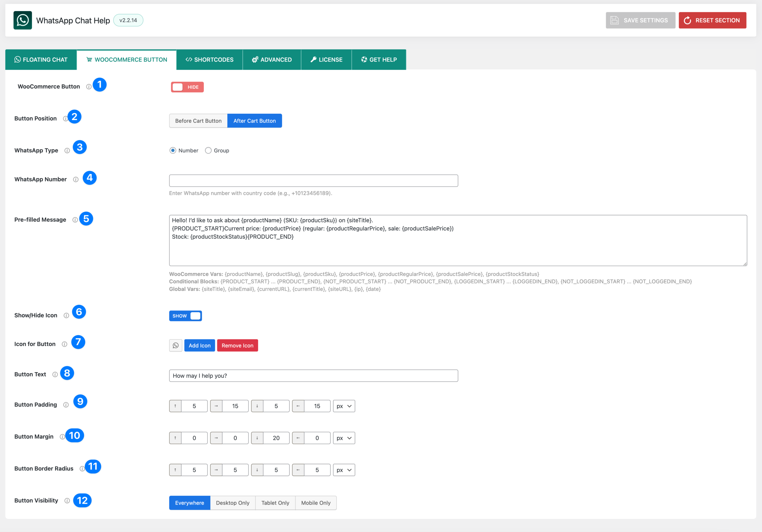
Task: Click the Reset Section button
Action: (x=712, y=20)
